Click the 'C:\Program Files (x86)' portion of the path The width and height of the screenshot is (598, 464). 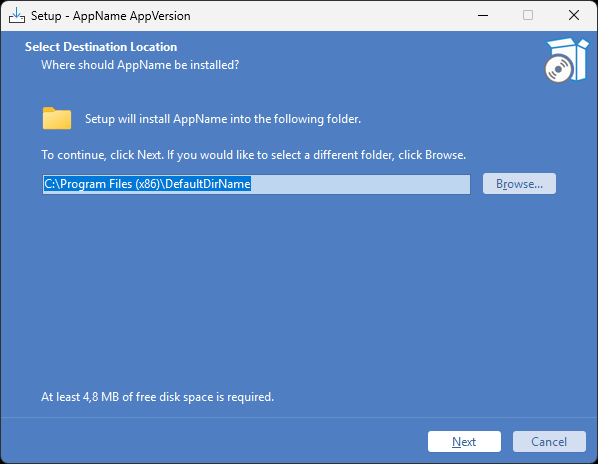101,184
